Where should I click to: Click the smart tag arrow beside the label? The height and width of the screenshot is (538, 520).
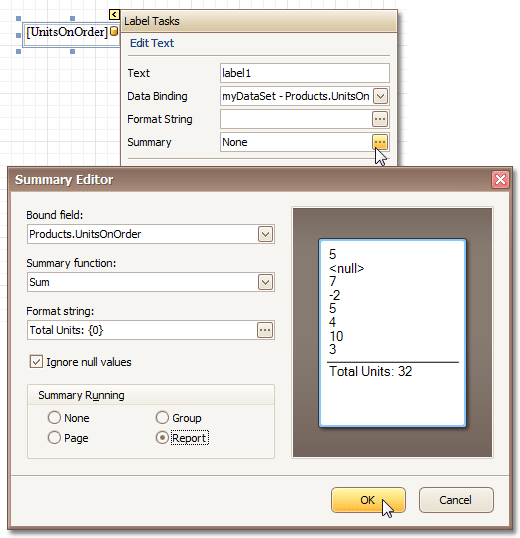[x=114, y=14]
